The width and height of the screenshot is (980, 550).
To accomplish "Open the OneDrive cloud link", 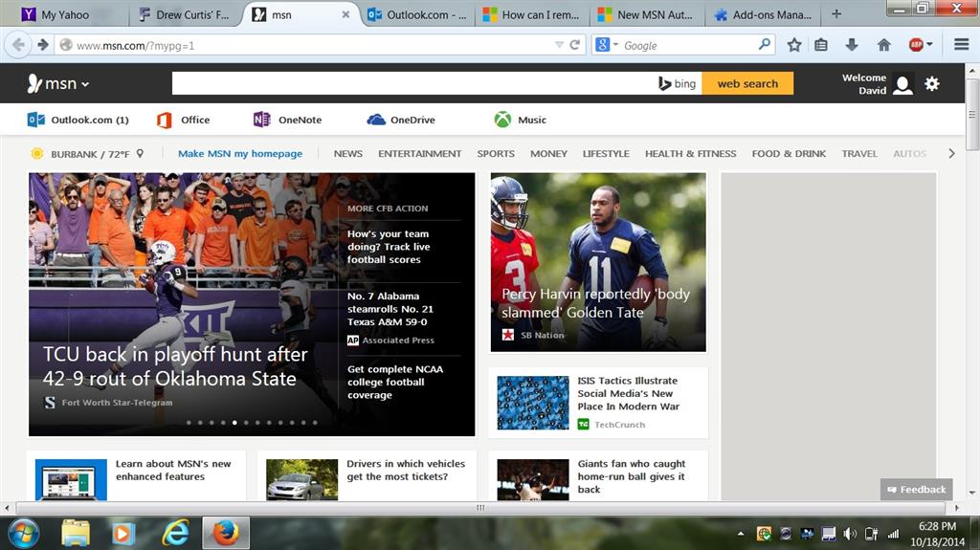I will coord(401,120).
